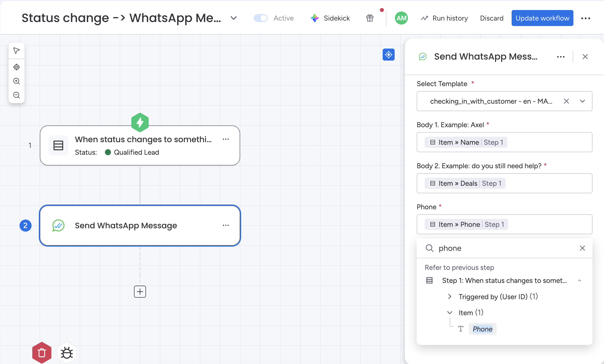
Task: Click the Body 1 input field
Action: (x=504, y=142)
